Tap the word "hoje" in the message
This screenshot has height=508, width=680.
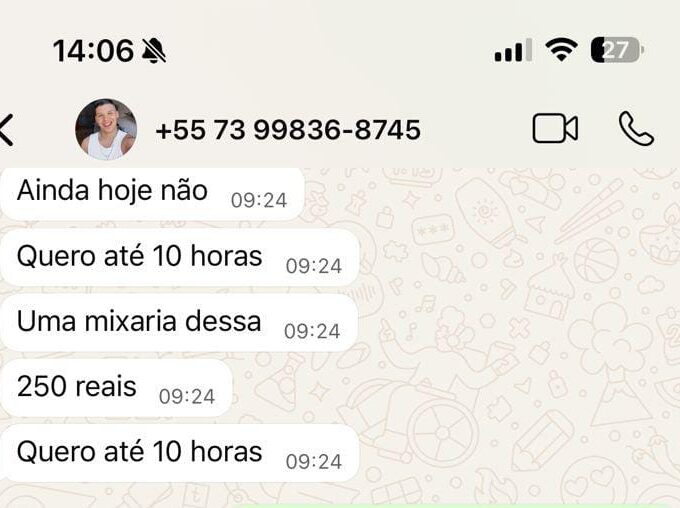coord(125,191)
